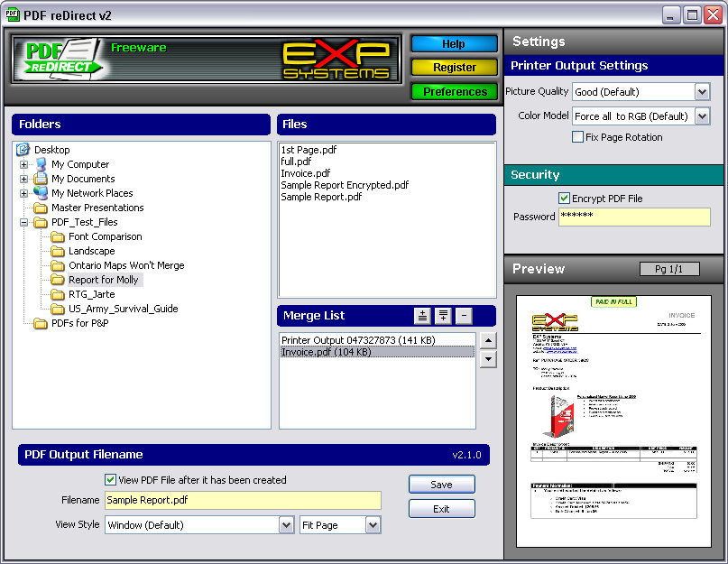Open the Help button
The height and width of the screenshot is (564, 728).
[454, 43]
